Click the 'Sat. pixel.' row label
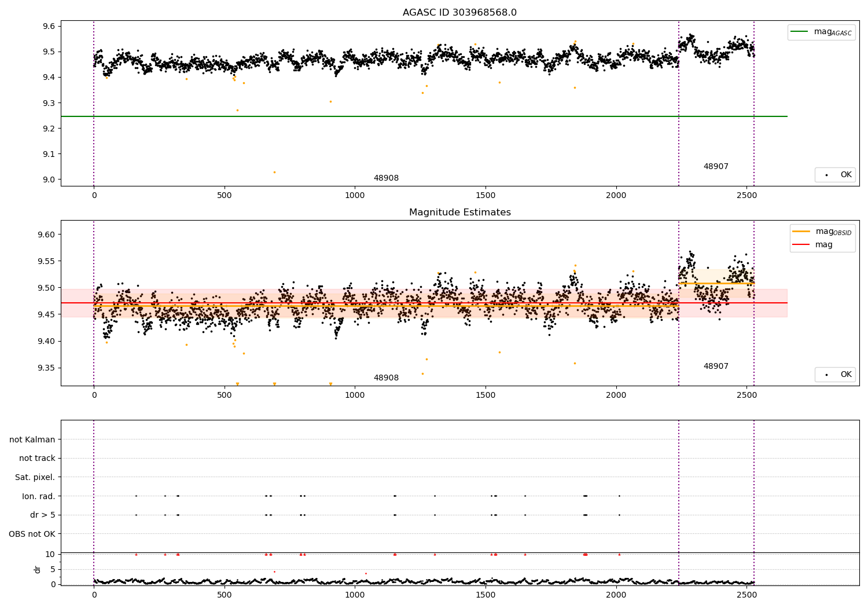The height and width of the screenshot is (608, 868). tap(35, 477)
